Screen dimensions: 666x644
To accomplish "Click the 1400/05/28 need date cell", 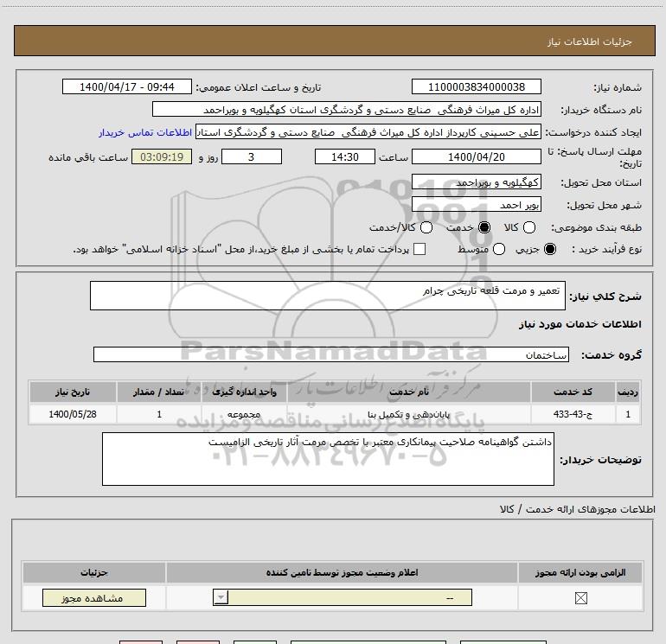I will pyautogui.click(x=73, y=414).
